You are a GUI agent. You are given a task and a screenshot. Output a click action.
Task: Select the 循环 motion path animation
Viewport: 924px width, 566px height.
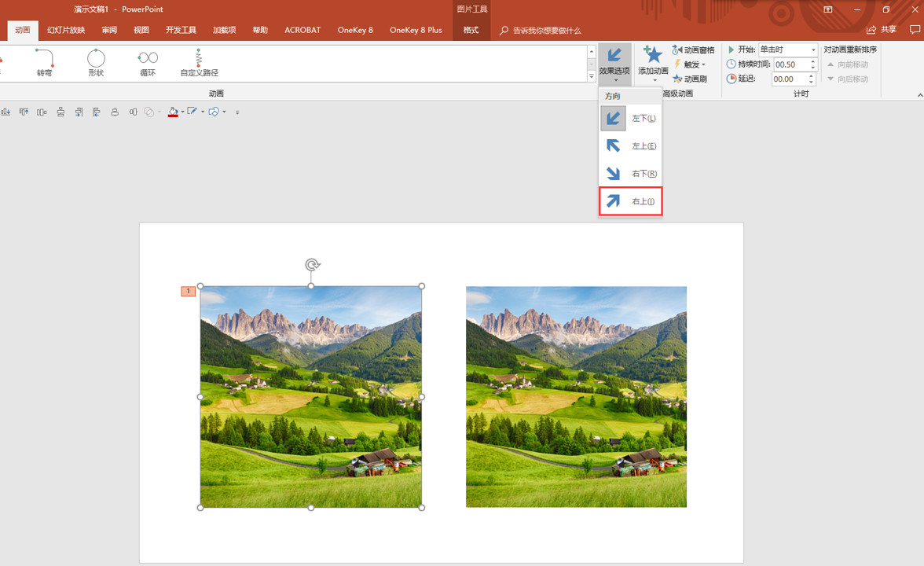148,63
